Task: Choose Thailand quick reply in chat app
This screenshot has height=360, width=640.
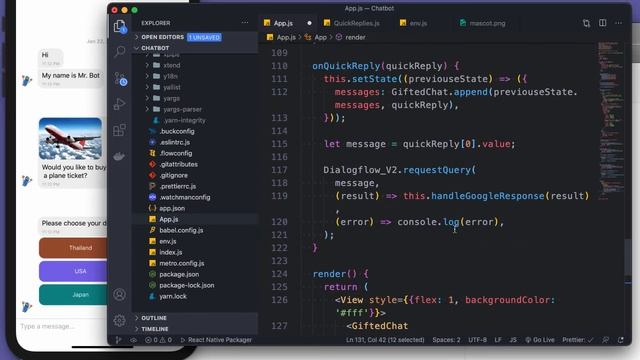Action: tap(73, 248)
